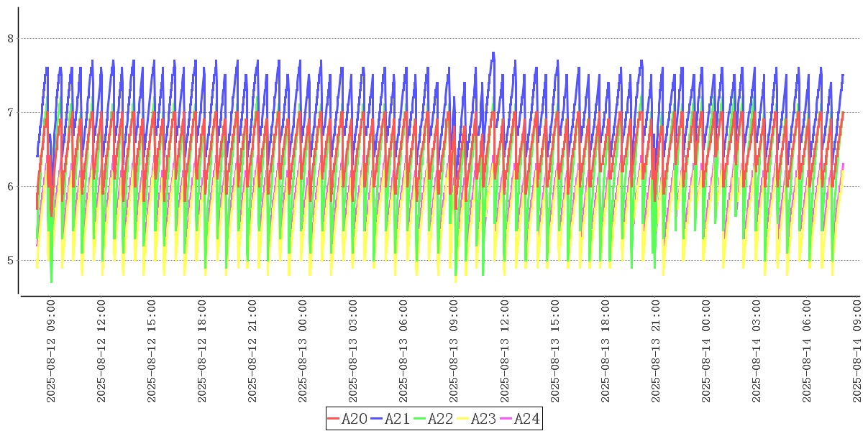Viewport: 868px width, 431px height.
Task: Click the blue A21 legend color swatch
Action: coord(377,419)
